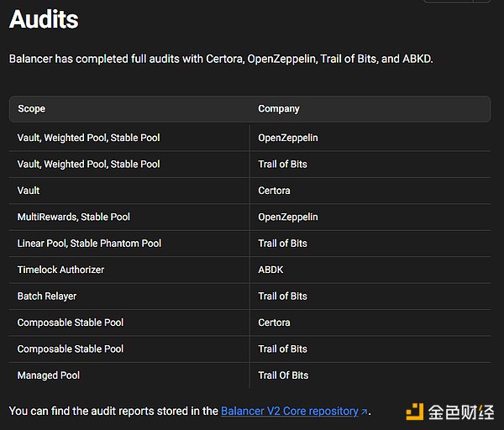The image size is (504, 430).
Task: Click the Scope column header
Action: 31,108
